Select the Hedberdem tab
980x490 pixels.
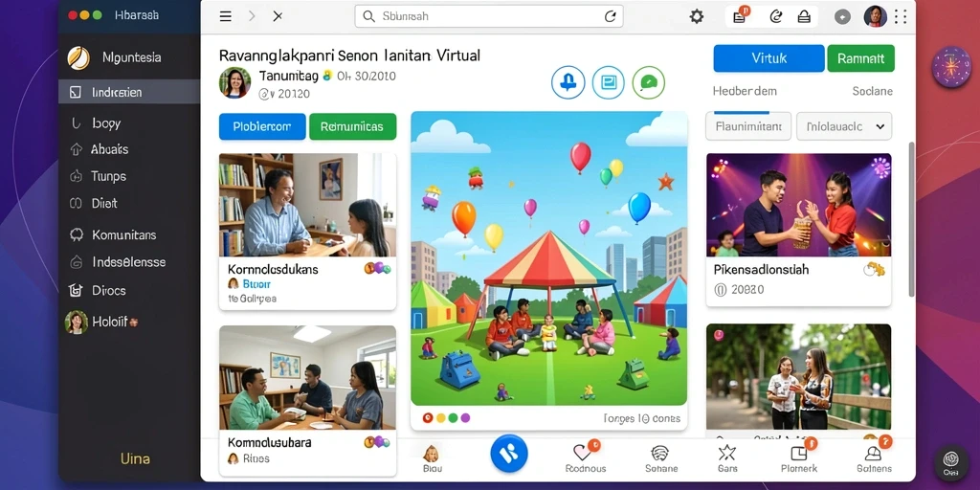point(745,91)
